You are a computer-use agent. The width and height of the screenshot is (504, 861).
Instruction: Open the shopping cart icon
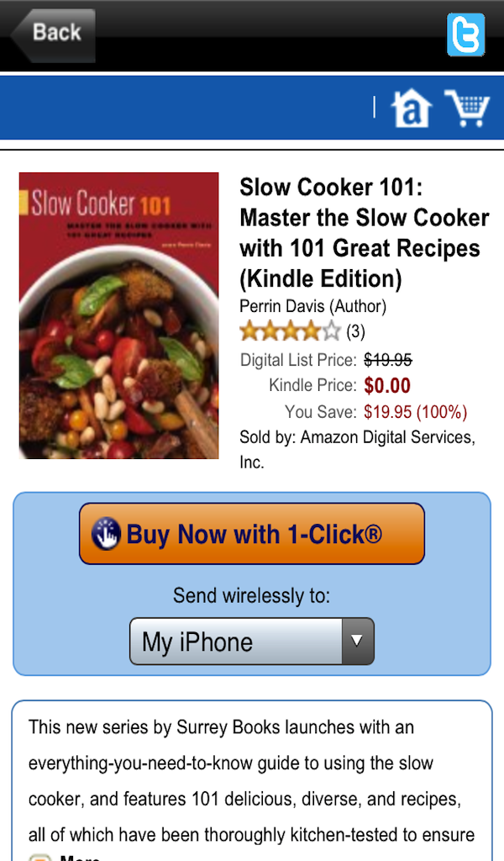pyautogui.click(x=467, y=108)
